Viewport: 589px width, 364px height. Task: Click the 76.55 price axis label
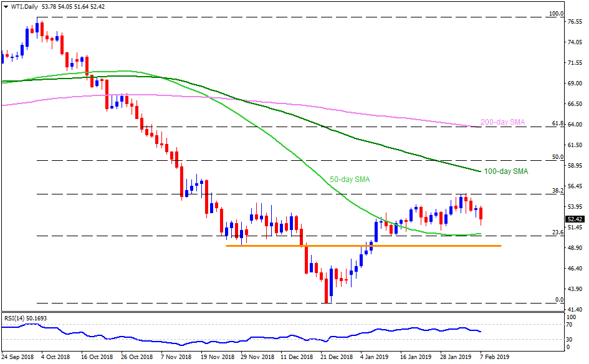575,22
